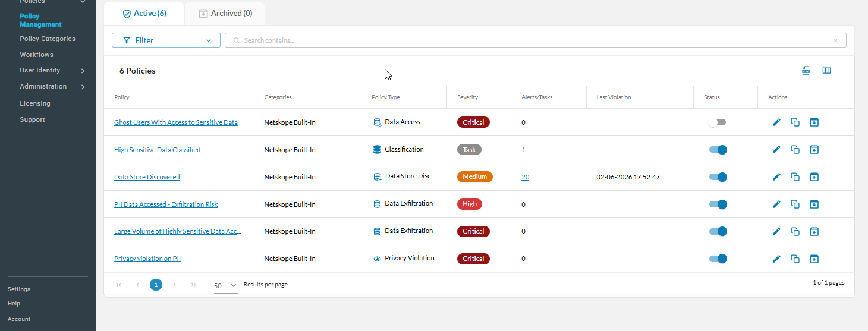Open the Privacy violation on PII link
The height and width of the screenshot is (331, 868).
coord(147,259)
